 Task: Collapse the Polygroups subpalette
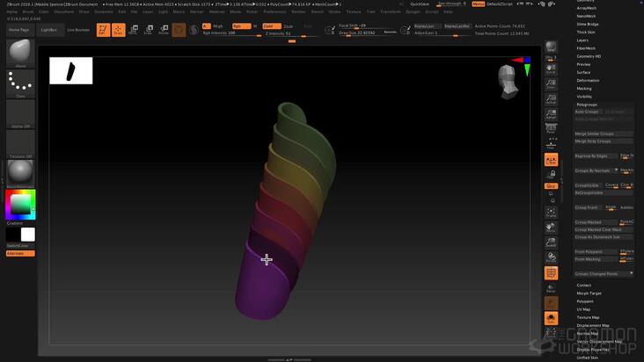[x=587, y=105]
